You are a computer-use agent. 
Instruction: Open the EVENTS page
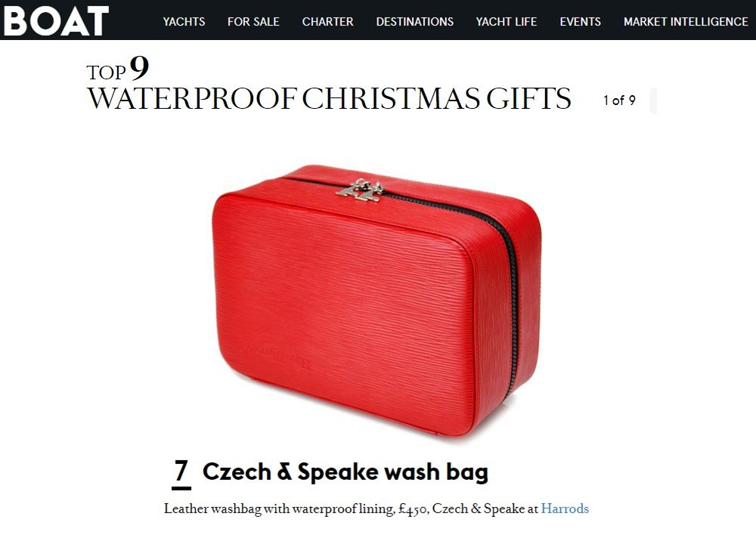580,22
